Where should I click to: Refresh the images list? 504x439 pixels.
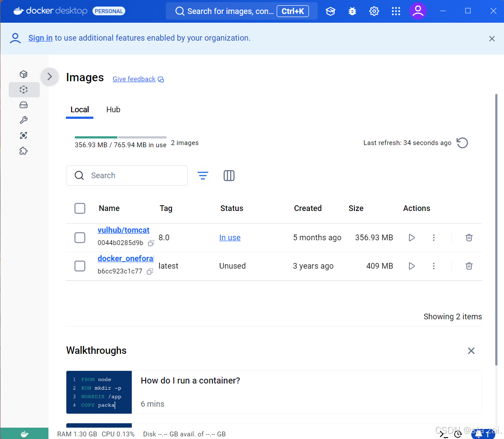[462, 143]
